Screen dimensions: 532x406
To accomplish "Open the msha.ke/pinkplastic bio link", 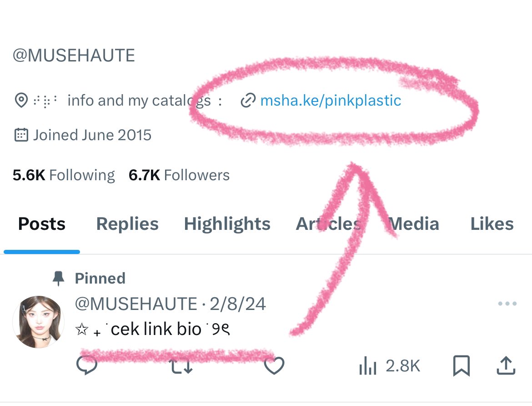I will [x=331, y=101].
